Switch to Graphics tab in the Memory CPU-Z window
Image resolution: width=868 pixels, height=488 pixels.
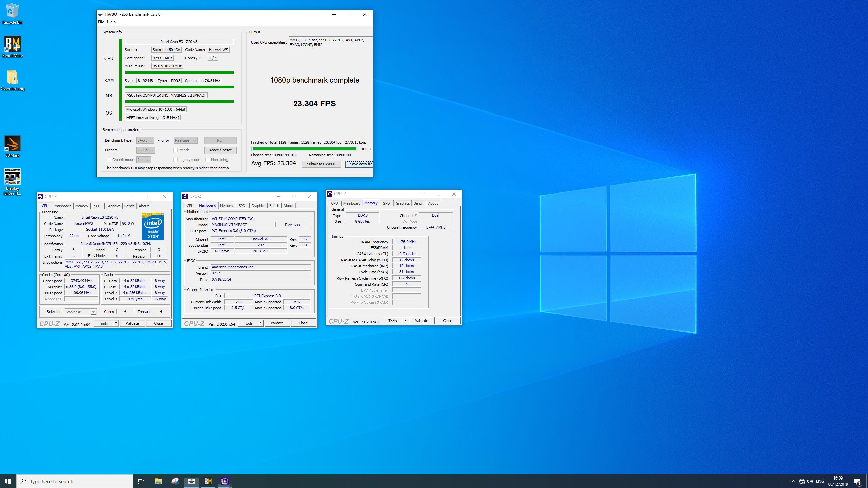(403, 203)
